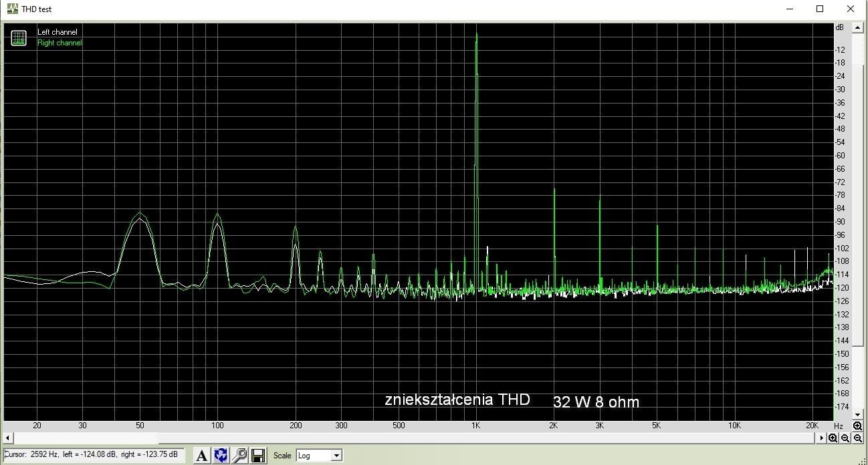Click the text annotation 'A' tool icon
Viewport: 868px width, 465px height.
pos(201,456)
